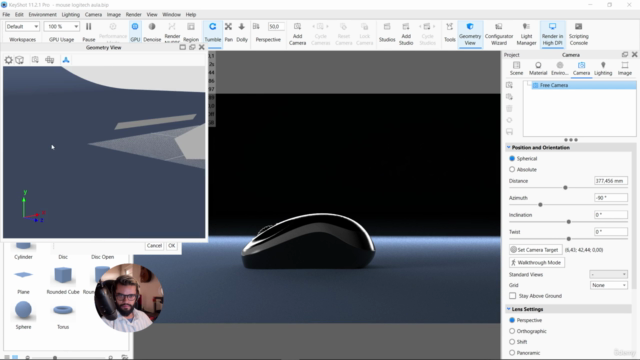The height and width of the screenshot is (360, 640).
Task: Open the Window menu
Action: (171, 14)
